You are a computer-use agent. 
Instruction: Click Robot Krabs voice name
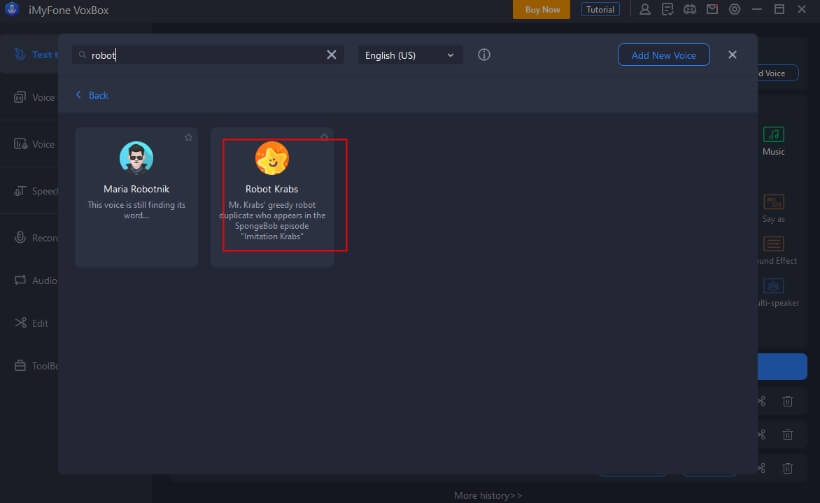(272, 189)
